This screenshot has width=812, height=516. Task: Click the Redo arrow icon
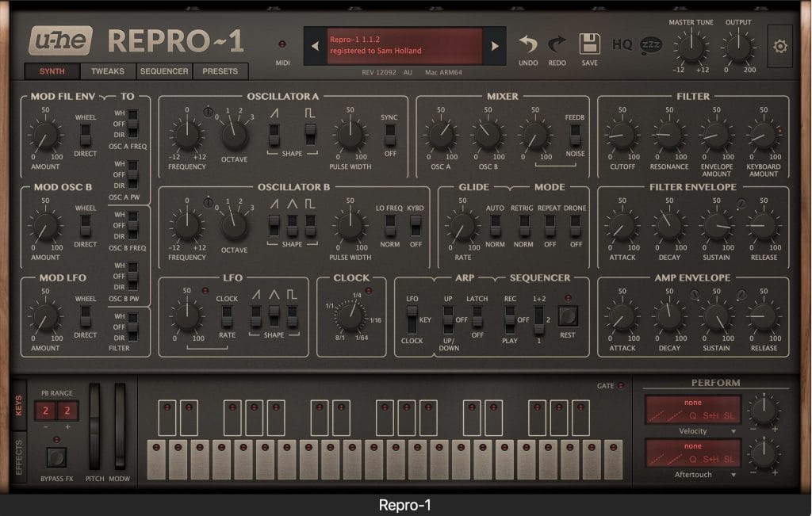[x=557, y=44]
